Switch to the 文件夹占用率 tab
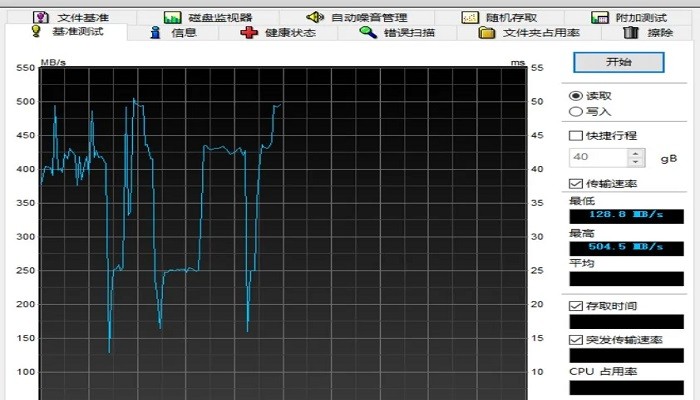Viewport: 700px width, 400px height. pyautogui.click(x=530, y=33)
